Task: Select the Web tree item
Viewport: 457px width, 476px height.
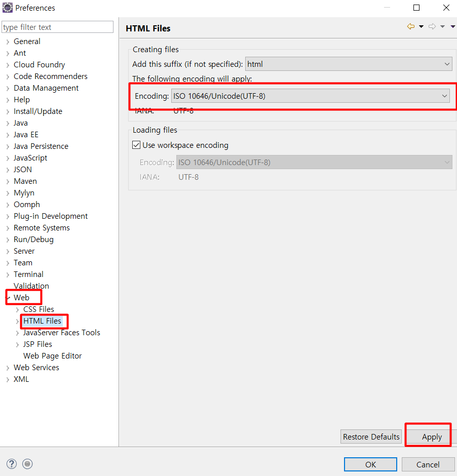Action: click(22, 298)
